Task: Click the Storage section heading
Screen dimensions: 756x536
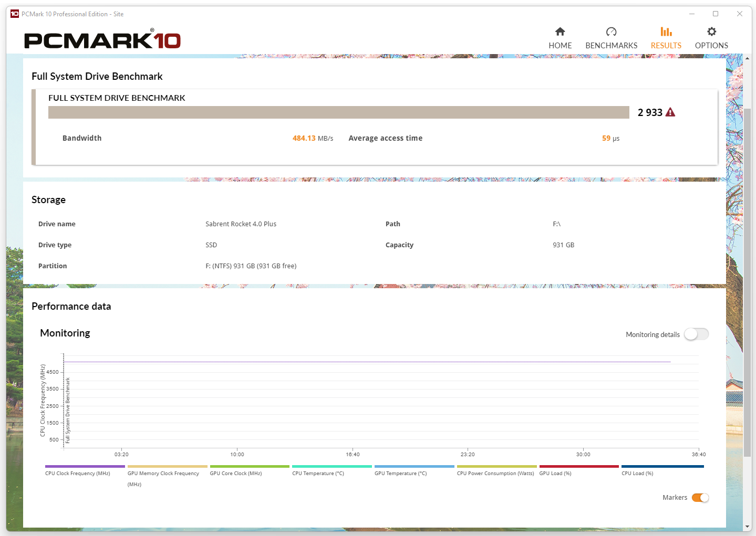Action: pos(48,199)
